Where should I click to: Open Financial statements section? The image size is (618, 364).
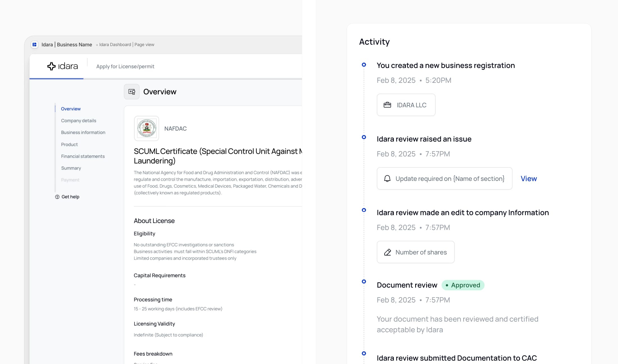83,156
